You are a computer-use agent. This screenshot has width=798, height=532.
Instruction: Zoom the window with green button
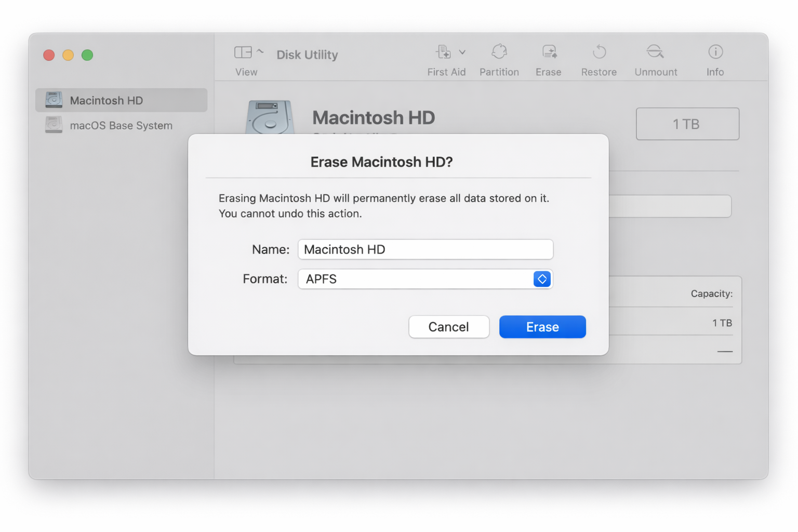click(87, 55)
